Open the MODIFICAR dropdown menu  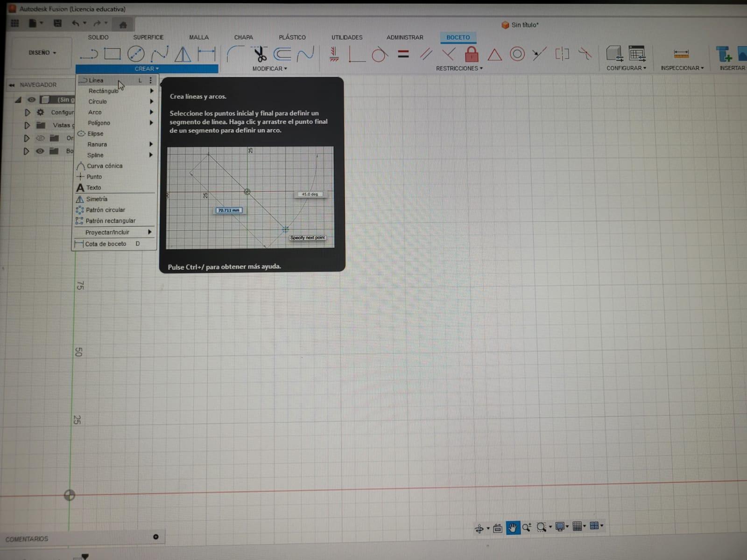[269, 69]
